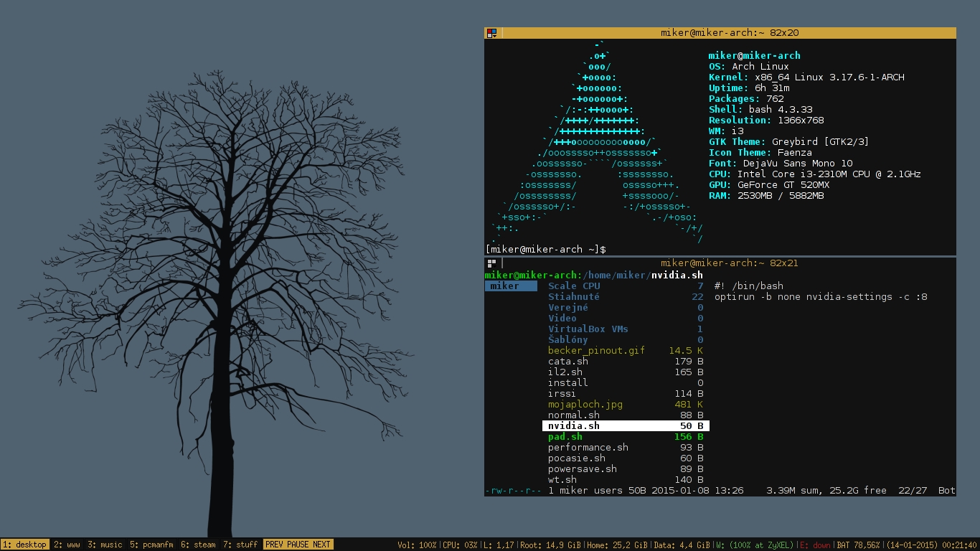Click the Vol: 100% status entry
The height and width of the screenshot is (551, 980).
tap(417, 545)
